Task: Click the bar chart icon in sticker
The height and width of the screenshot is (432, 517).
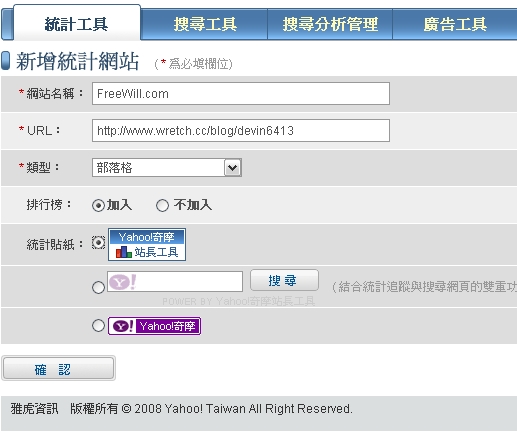Action: point(124,252)
